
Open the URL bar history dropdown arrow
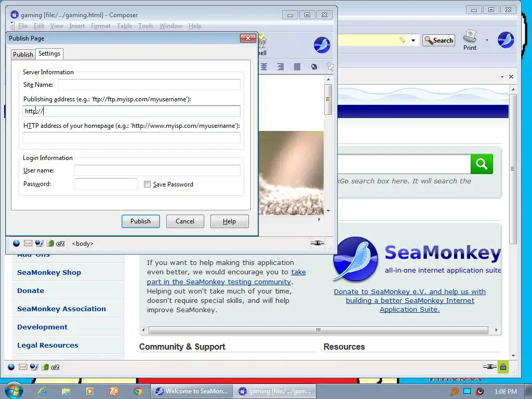413,41
